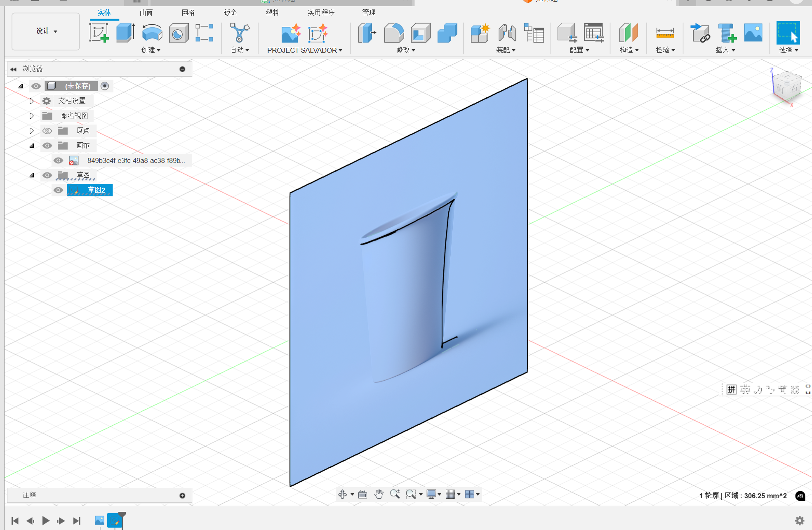Click the pan hand icon
This screenshot has height=530, width=812.
379,494
